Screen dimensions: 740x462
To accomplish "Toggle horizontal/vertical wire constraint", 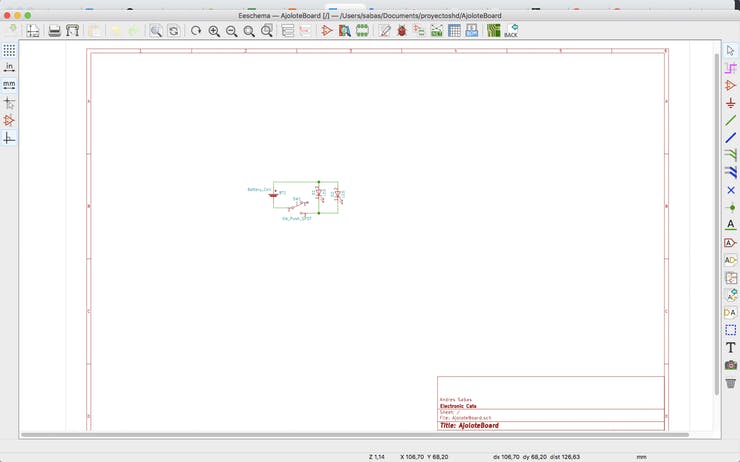I will tap(9, 138).
